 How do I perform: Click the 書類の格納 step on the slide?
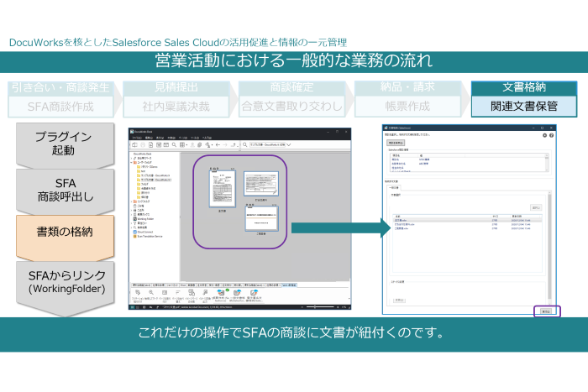point(65,237)
